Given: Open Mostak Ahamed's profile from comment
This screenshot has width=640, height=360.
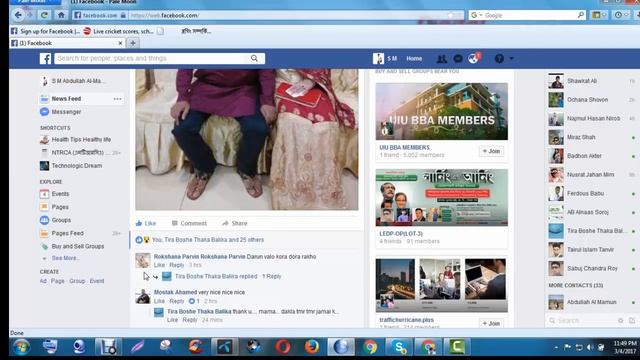Looking at the screenshot, I should [x=176, y=292].
